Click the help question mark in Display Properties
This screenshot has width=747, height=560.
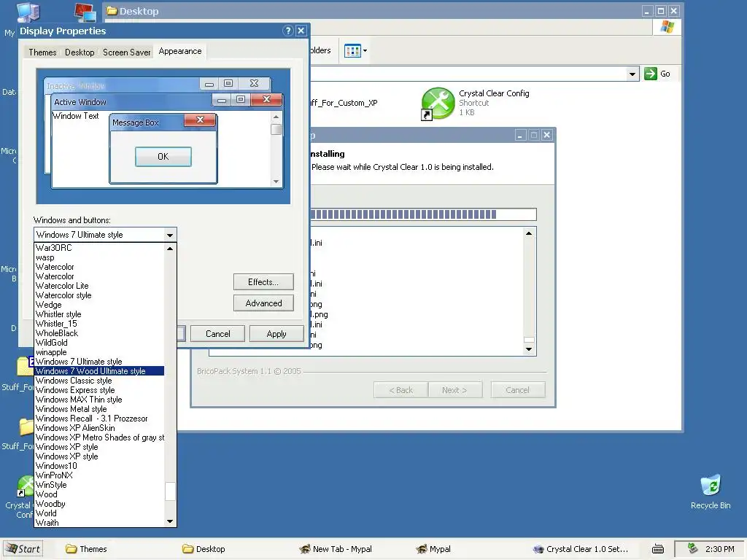point(287,31)
